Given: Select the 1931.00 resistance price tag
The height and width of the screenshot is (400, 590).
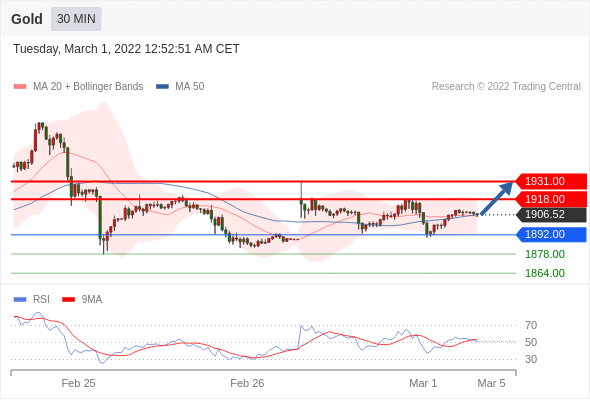Looking at the screenshot, I should pyautogui.click(x=551, y=181).
